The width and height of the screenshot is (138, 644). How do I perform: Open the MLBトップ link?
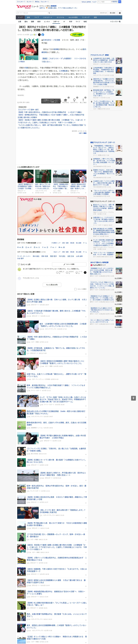(57, 252)
